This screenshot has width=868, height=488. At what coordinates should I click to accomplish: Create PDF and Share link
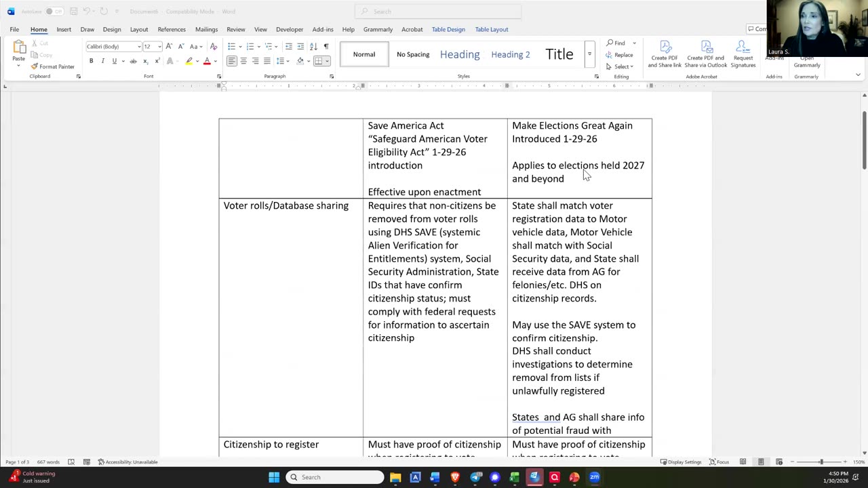pos(665,54)
